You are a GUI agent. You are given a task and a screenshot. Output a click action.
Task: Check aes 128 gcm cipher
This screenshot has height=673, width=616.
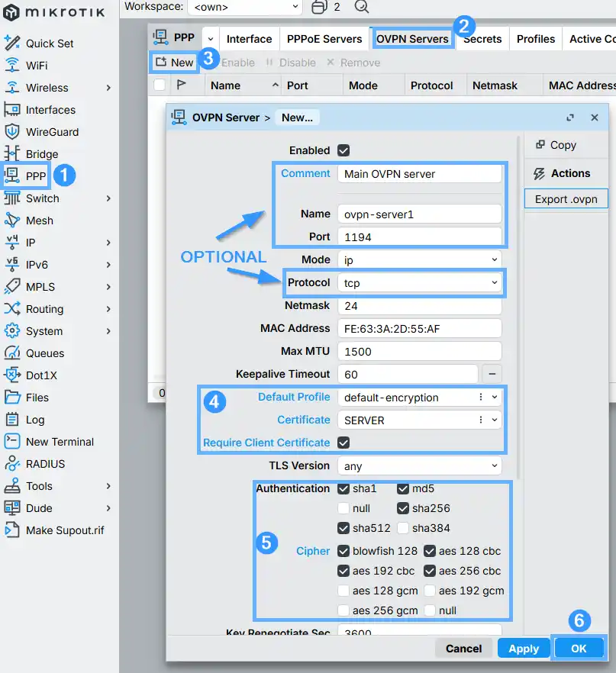pyautogui.click(x=343, y=591)
